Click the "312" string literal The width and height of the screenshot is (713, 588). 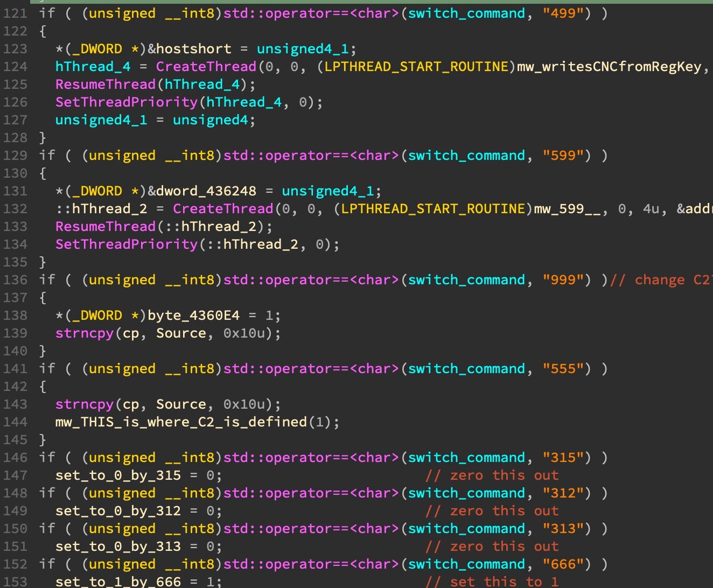(563, 493)
